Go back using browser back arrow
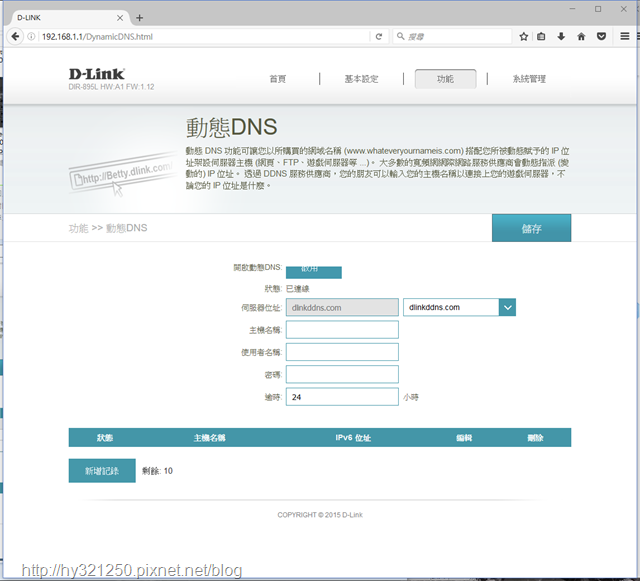The image size is (640, 581). coord(15,36)
